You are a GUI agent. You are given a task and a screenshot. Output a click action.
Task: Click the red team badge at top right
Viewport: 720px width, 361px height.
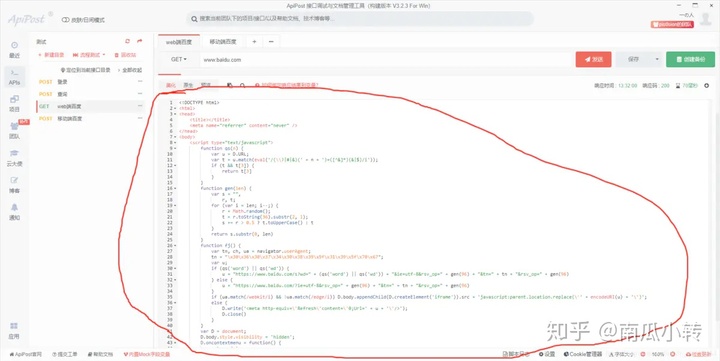pyautogui.click(x=672, y=24)
